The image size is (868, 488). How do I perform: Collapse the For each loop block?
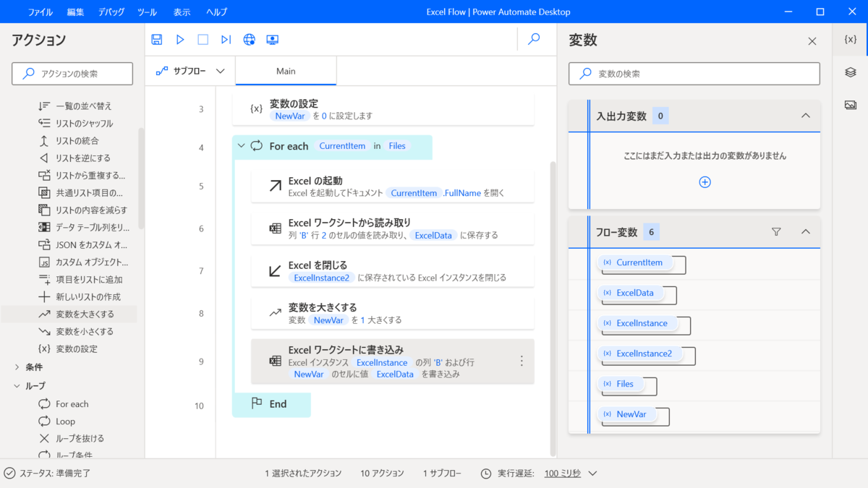pos(242,146)
